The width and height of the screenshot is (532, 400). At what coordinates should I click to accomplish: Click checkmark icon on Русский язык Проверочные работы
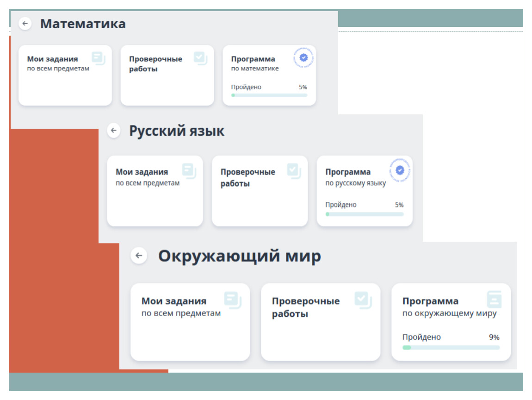click(x=294, y=170)
